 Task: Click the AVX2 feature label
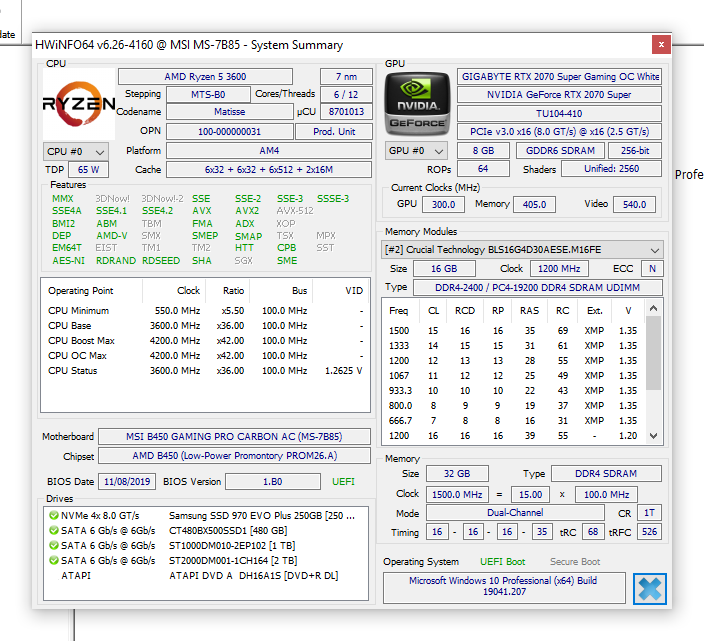(x=247, y=211)
